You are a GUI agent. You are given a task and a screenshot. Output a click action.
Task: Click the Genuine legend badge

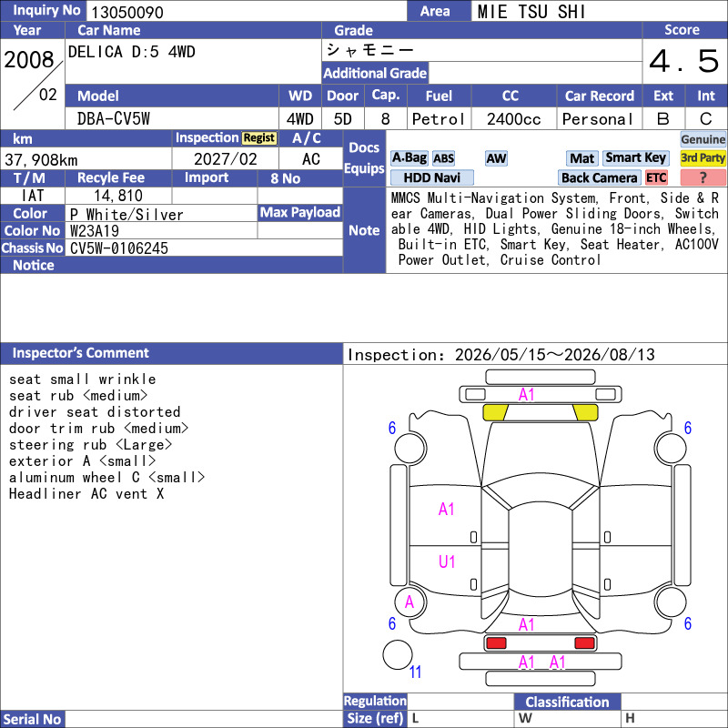[x=703, y=139]
